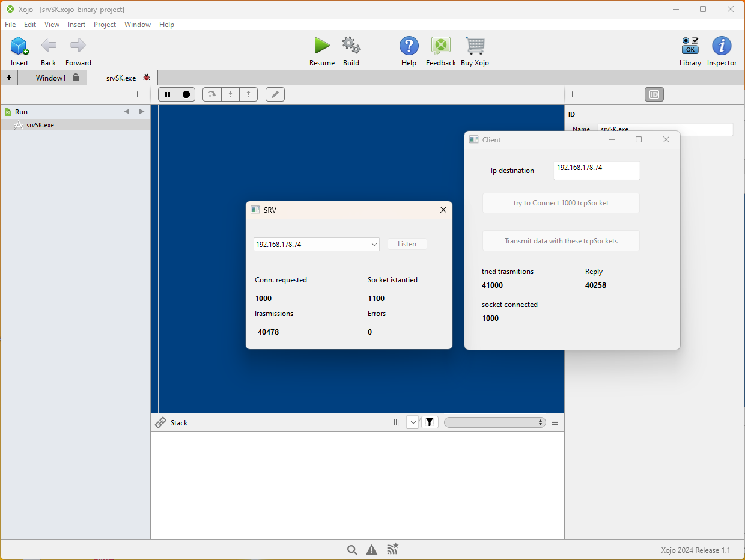
Task: Open Help from the toolbar
Action: (409, 46)
